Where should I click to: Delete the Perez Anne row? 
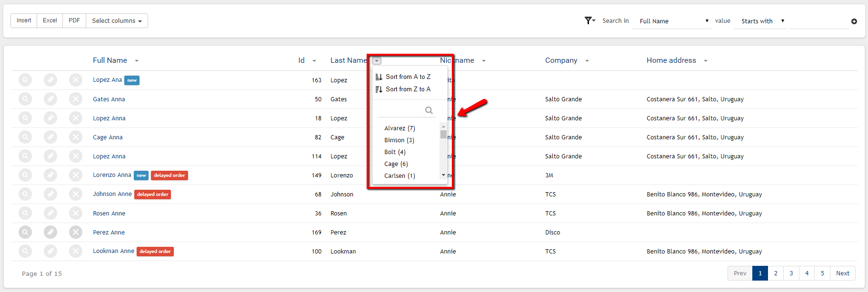[x=76, y=232]
